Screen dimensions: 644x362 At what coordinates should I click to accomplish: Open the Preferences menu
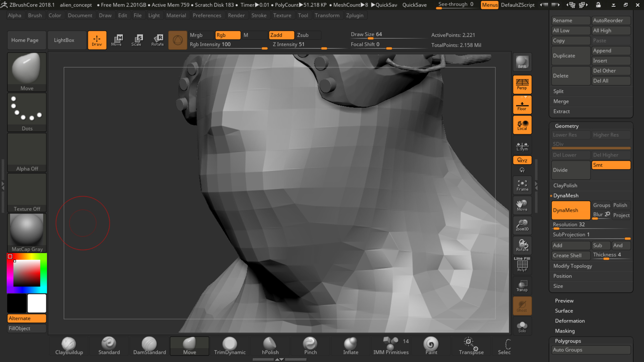pos(207,15)
